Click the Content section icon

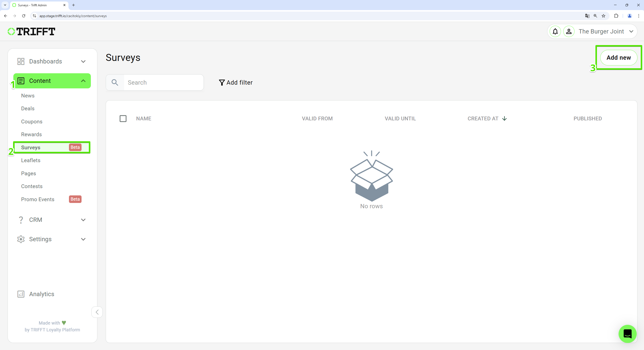[x=20, y=81]
